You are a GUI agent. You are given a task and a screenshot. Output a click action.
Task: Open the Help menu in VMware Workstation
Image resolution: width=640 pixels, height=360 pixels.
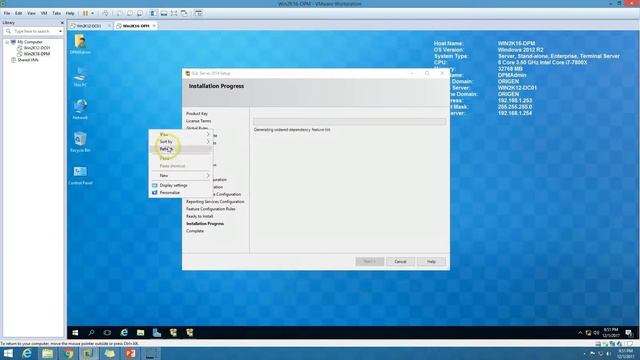[x=70, y=13]
